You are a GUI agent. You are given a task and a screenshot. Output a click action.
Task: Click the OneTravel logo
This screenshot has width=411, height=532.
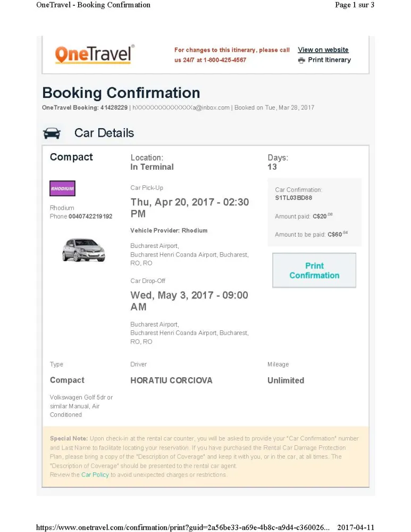coord(94,54)
